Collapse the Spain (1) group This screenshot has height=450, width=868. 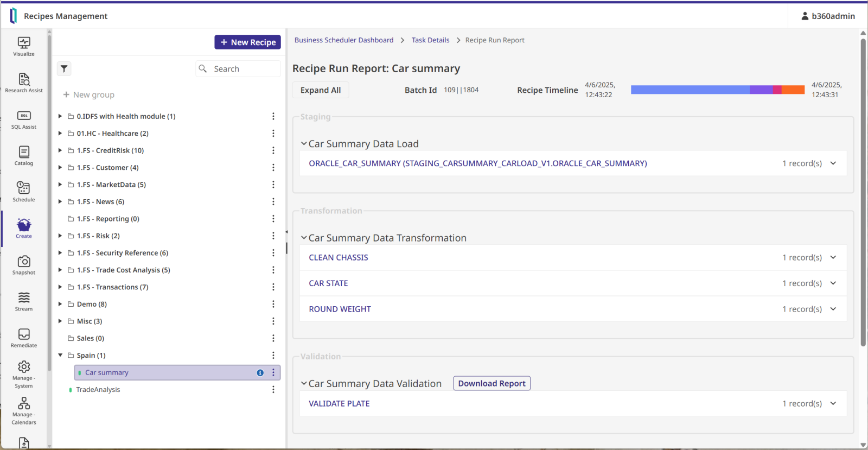(x=60, y=356)
